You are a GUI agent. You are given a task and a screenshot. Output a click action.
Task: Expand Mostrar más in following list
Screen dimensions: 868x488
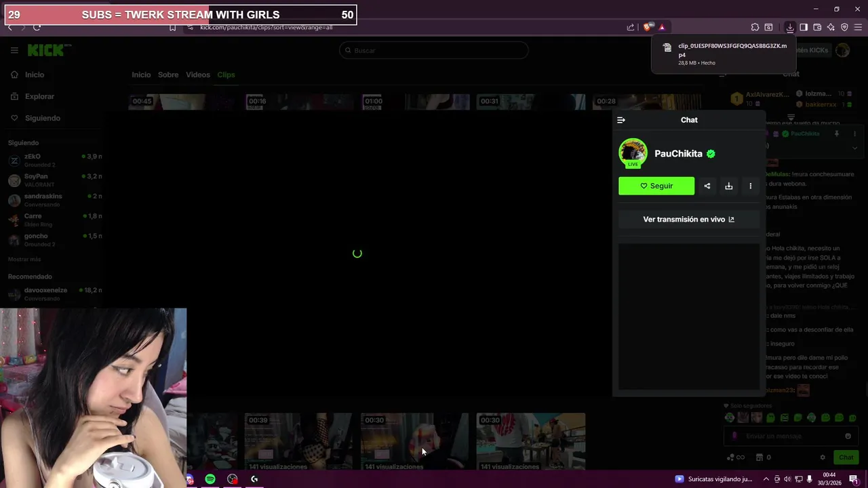pyautogui.click(x=24, y=260)
